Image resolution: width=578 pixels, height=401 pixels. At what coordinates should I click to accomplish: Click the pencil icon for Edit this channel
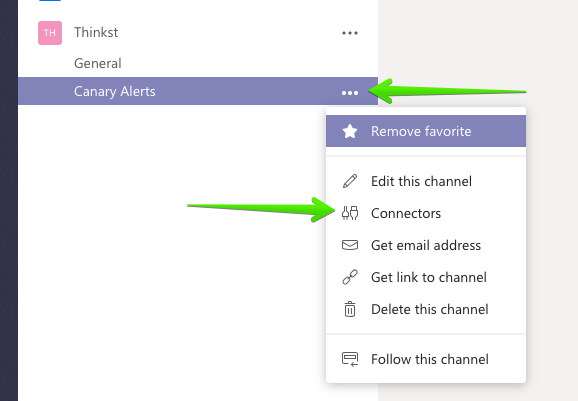pos(350,181)
